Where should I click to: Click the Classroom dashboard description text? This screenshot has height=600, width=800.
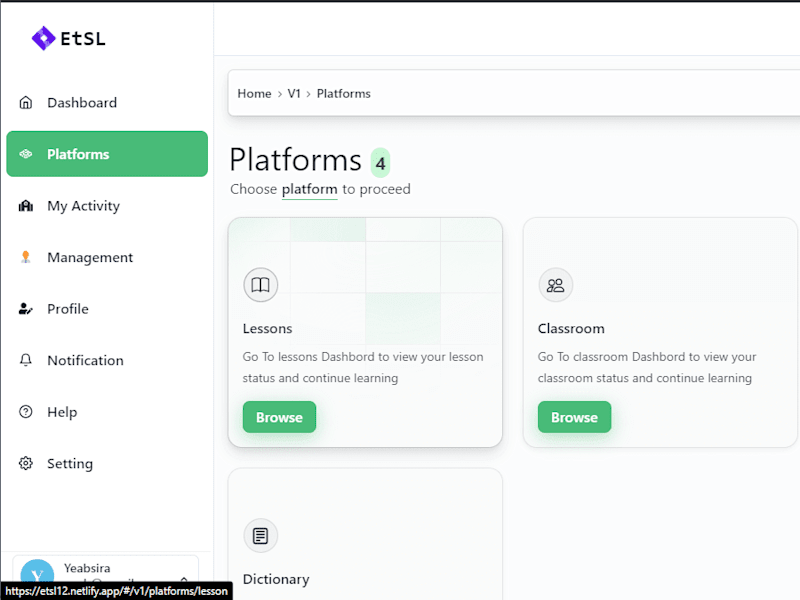point(646,367)
